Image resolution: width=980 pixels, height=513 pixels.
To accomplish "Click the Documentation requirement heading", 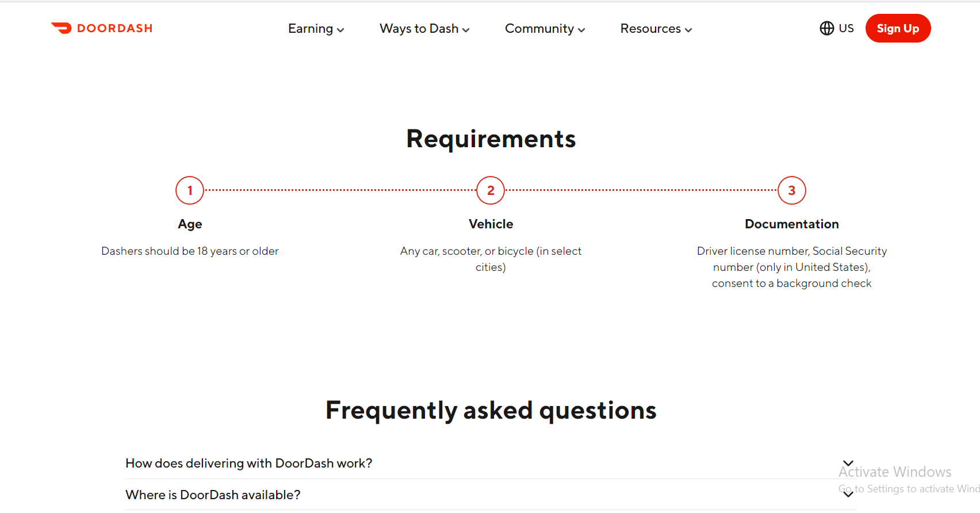I will coord(792,224).
